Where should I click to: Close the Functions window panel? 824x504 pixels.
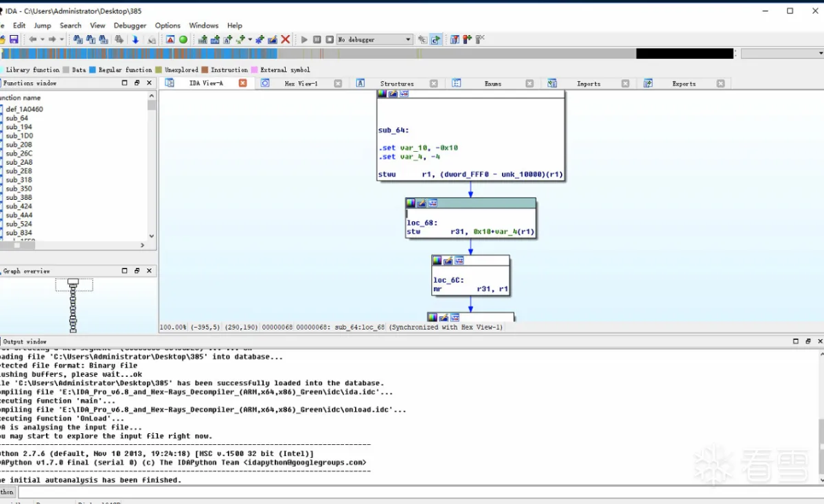tap(150, 83)
